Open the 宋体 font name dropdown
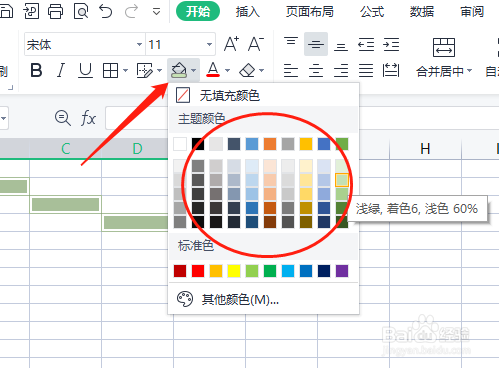The image size is (499, 368). pos(139,44)
